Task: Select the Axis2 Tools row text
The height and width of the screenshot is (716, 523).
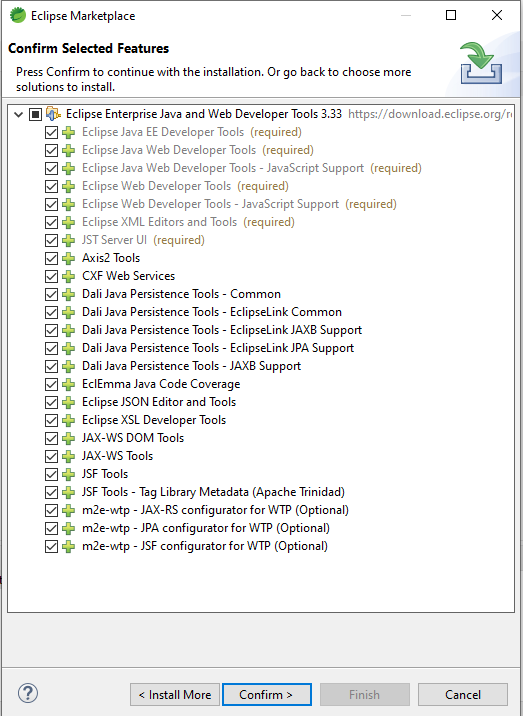Action: tap(111, 258)
